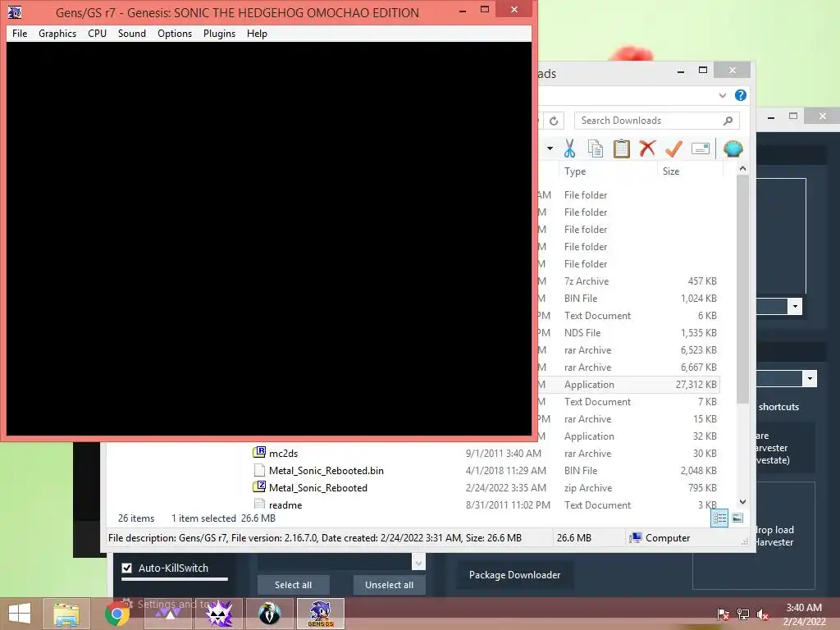
Task: Open Action Center flag tray icon
Action: click(x=724, y=614)
